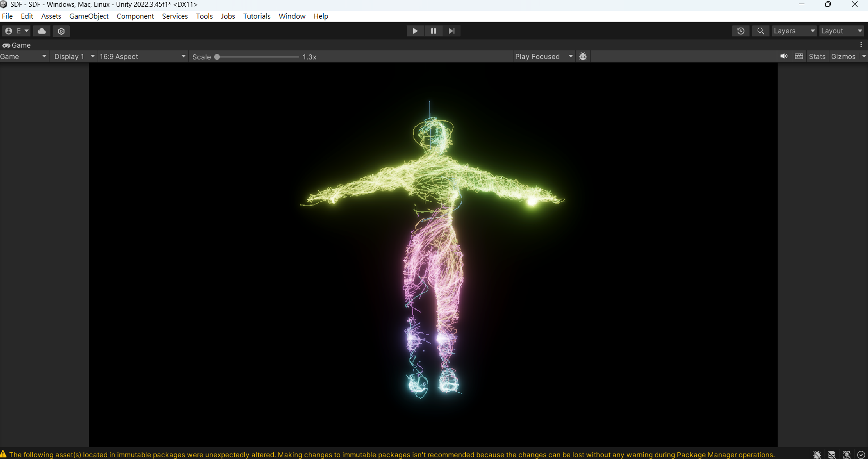Open the GameObject menu
This screenshot has height=459, width=868.
tap(89, 16)
